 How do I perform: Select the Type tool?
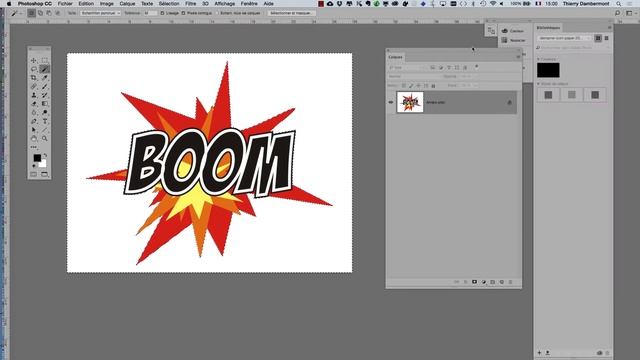44,121
